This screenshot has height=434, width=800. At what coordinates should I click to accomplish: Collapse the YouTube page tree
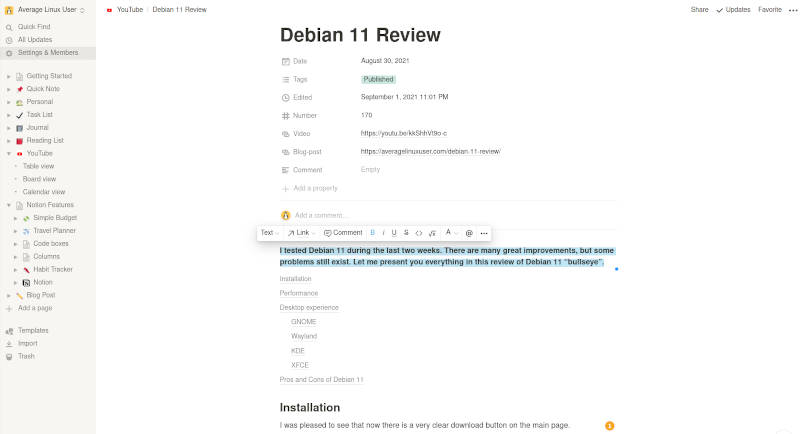(9, 154)
